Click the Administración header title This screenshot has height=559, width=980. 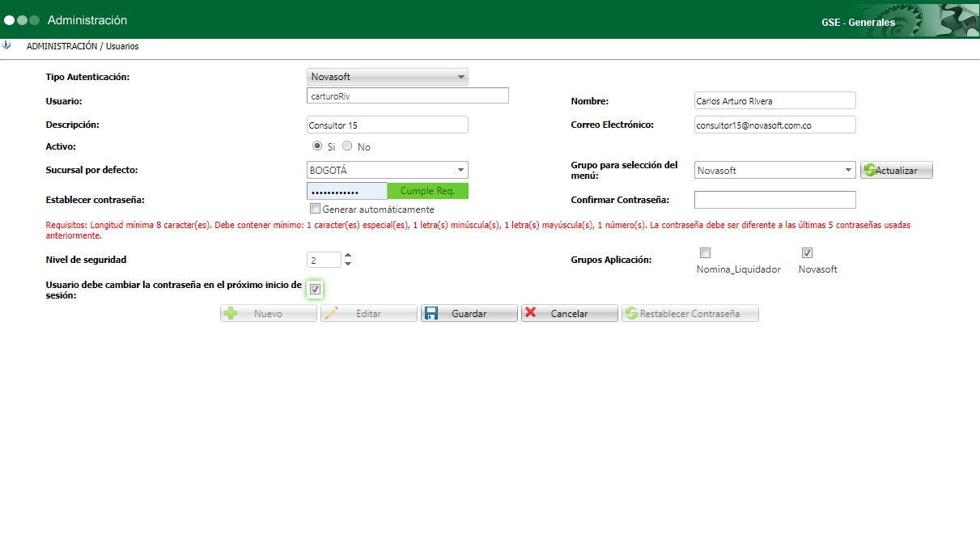click(87, 20)
